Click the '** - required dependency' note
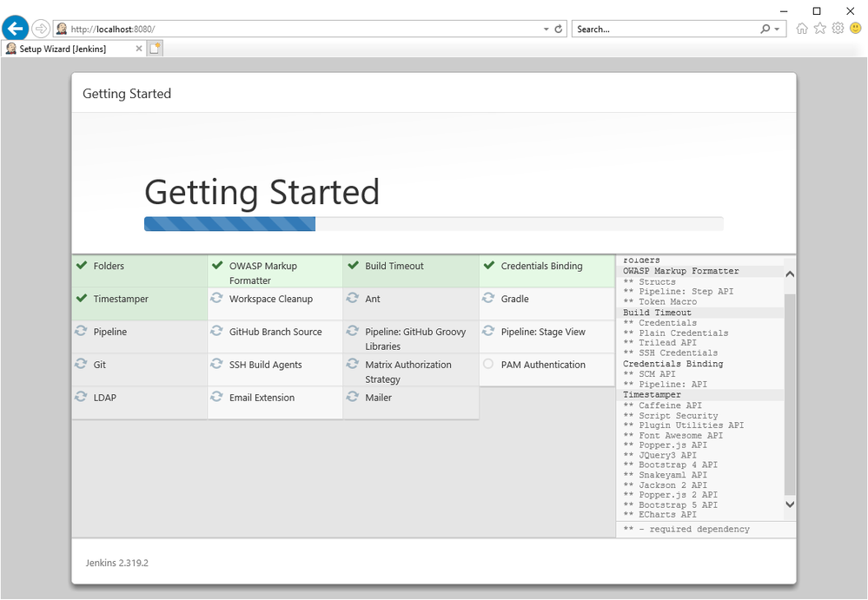The height and width of the screenshot is (600, 868). coord(686,529)
